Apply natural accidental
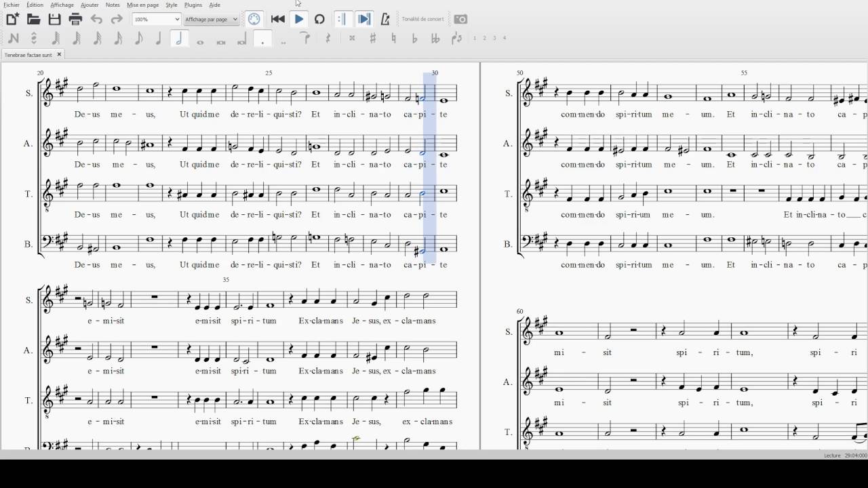Viewport: 868px width, 488px height. [394, 39]
